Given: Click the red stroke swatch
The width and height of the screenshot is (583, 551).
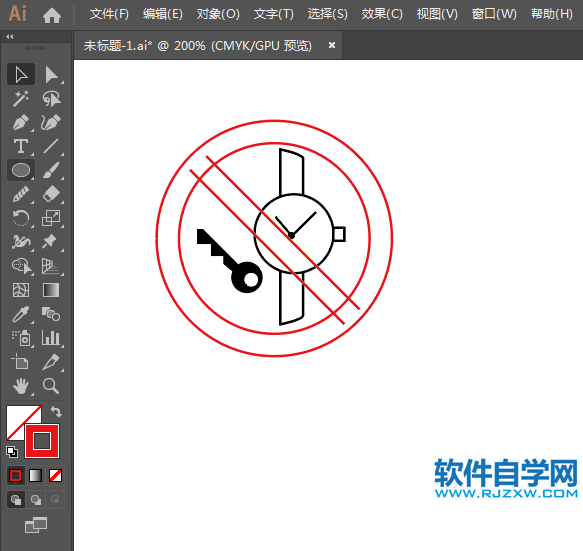Looking at the screenshot, I should 42,441.
